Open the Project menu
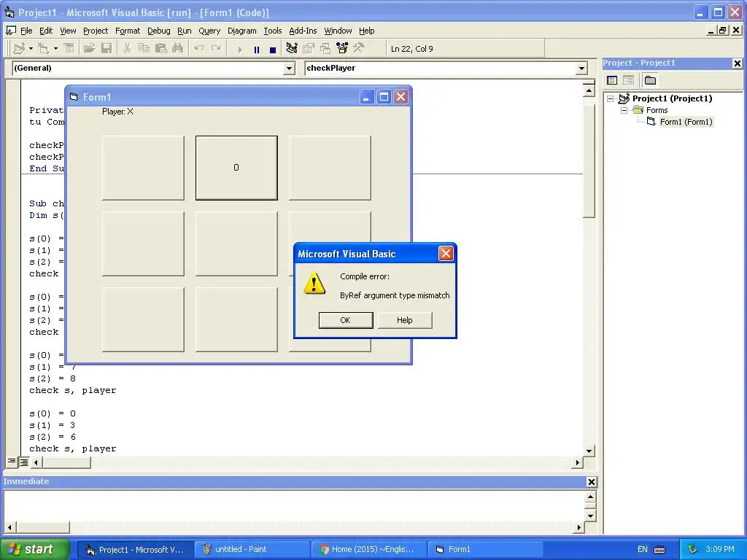The width and height of the screenshot is (747, 560). pyautogui.click(x=96, y=31)
